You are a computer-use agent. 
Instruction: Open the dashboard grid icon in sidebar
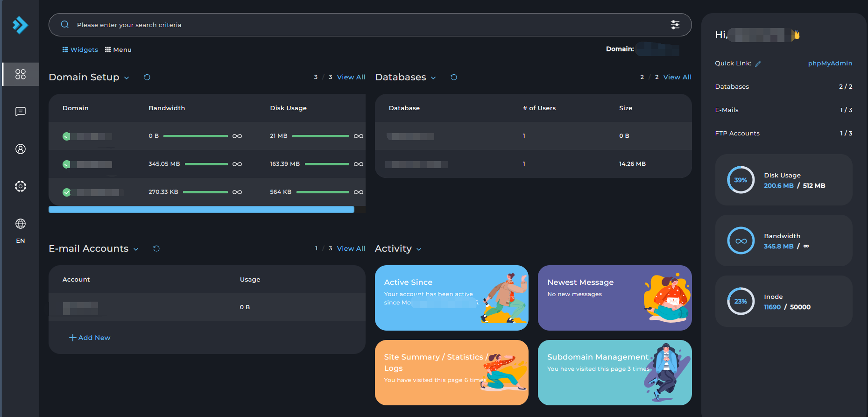(x=21, y=74)
